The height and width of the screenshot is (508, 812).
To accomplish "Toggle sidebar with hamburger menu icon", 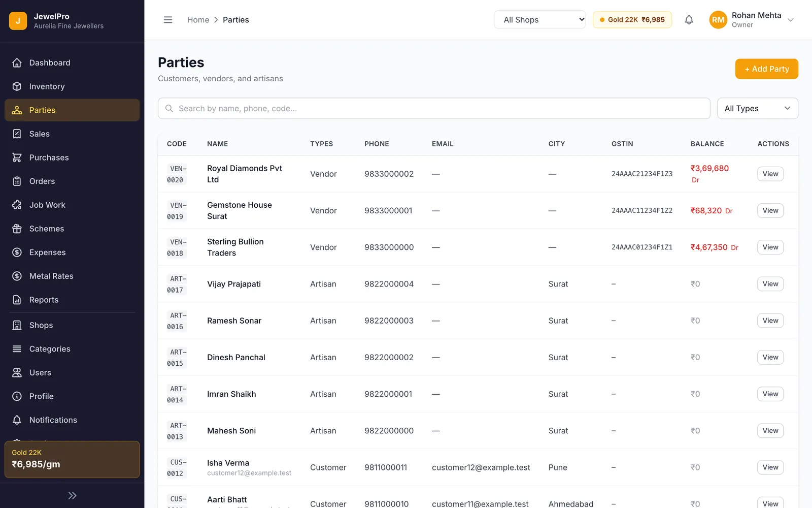I will point(168,20).
